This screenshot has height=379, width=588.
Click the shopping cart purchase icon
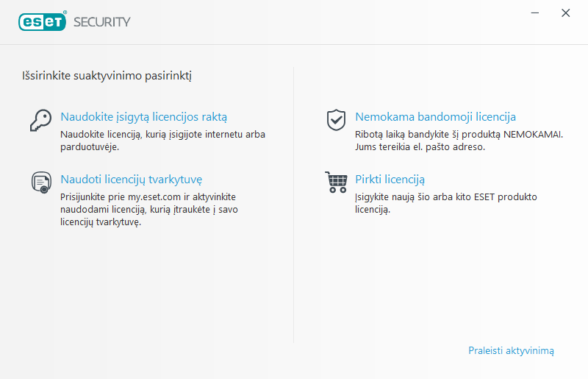click(x=336, y=182)
